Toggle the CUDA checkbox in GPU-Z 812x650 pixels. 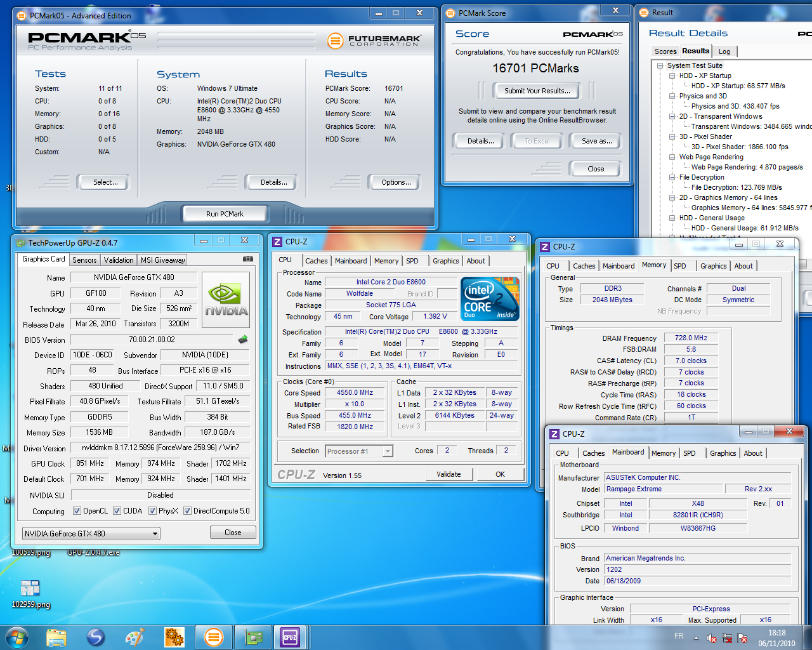coord(117,510)
